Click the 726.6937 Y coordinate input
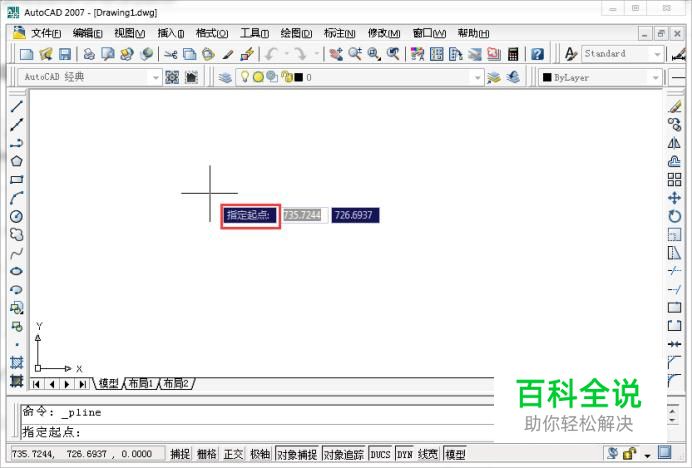This screenshot has width=692, height=468. pos(355,215)
